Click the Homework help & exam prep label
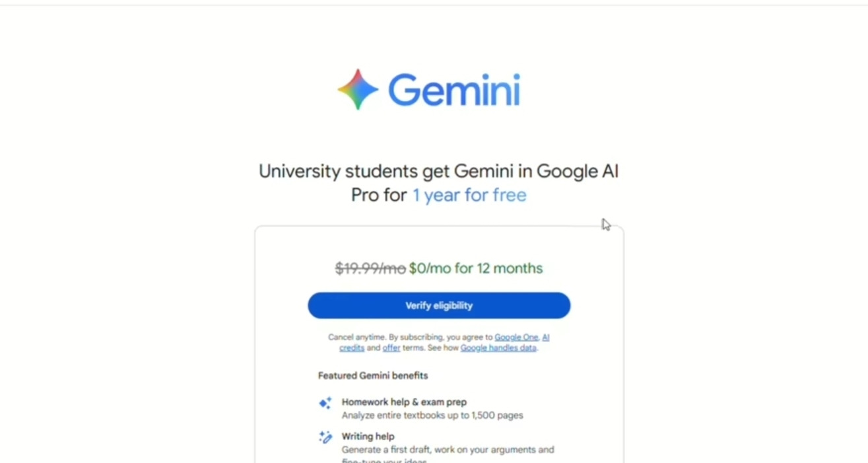The width and height of the screenshot is (868, 463). pos(403,402)
